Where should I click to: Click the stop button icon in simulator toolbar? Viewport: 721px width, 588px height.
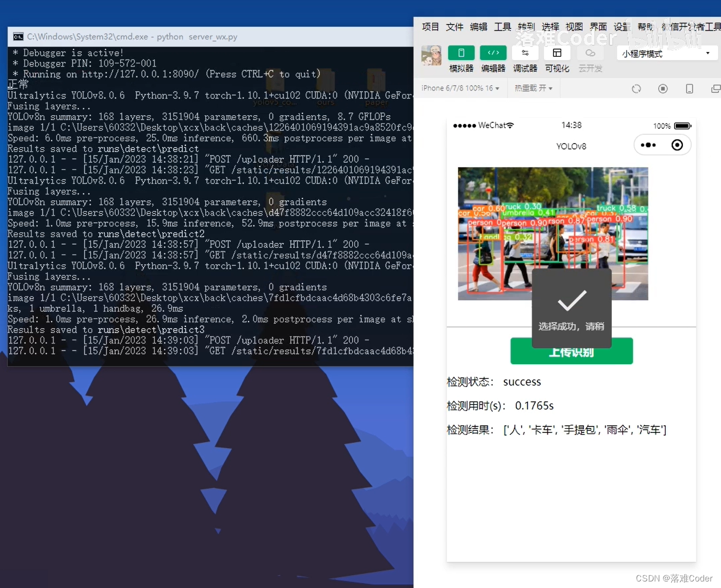[663, 88]
